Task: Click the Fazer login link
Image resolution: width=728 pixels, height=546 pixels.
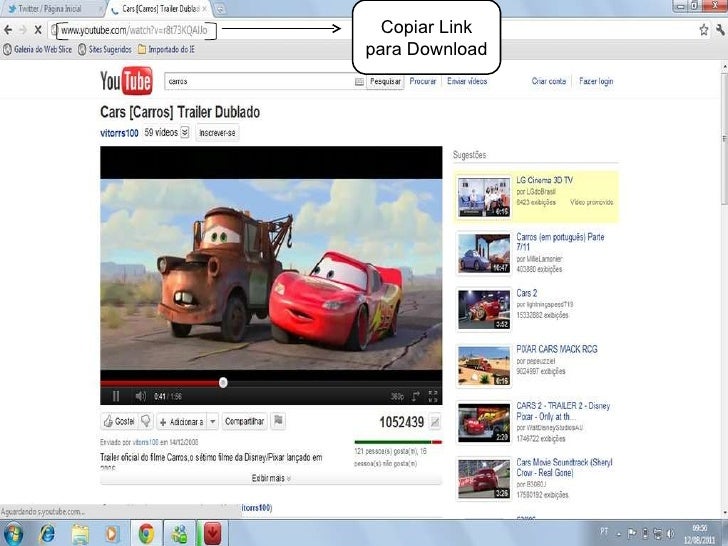Action: (x=596, y=81)
